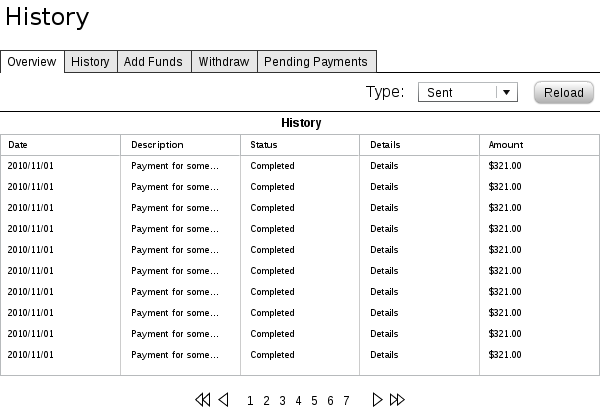Open the Add Funds tab
Screen dimensions: 604x408
tap(153, 62)
